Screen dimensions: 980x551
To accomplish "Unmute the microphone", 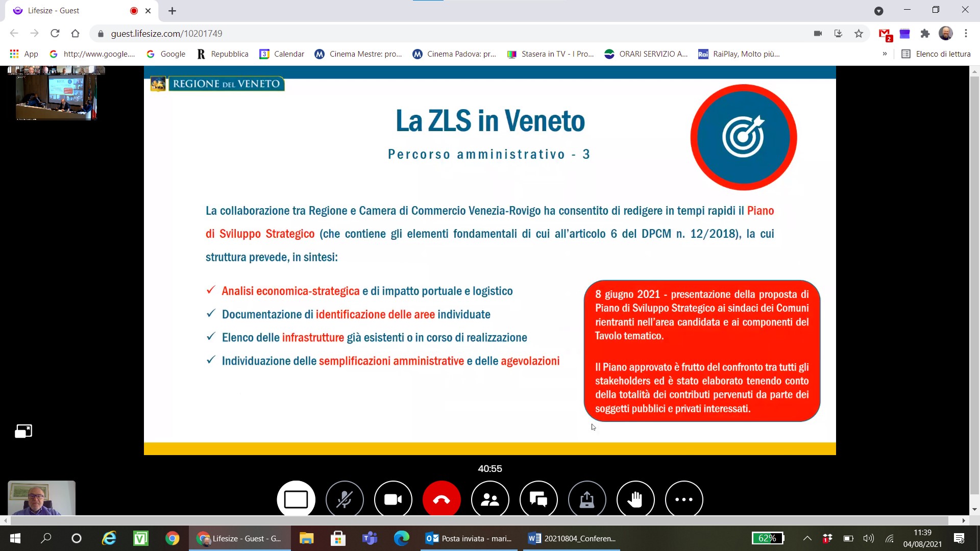I will 345,499.
